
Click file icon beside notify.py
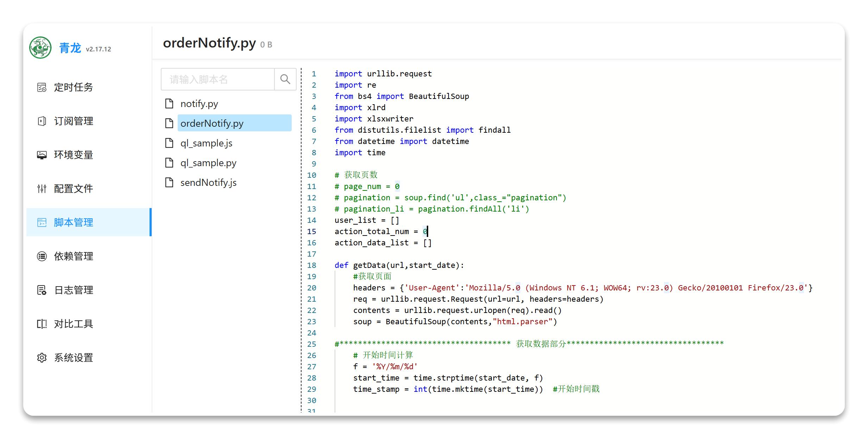tap(169, 104)
